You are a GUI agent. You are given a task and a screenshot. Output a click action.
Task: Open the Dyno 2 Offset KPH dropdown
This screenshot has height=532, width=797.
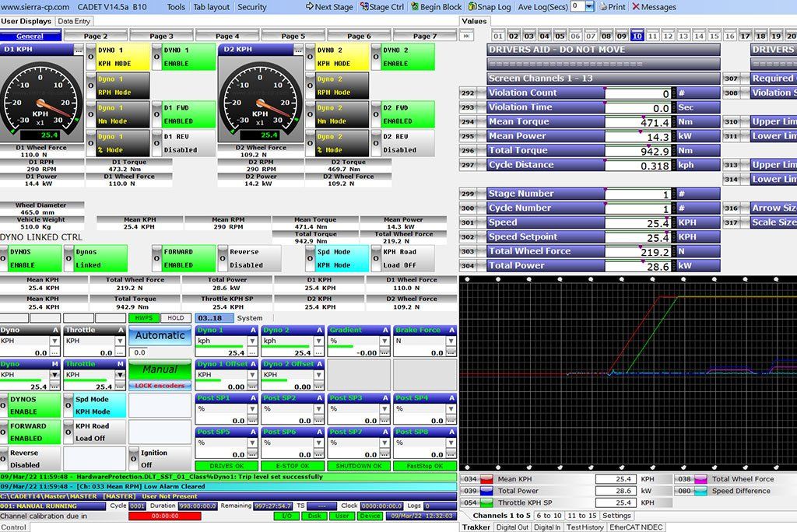(x=318, y=375)
